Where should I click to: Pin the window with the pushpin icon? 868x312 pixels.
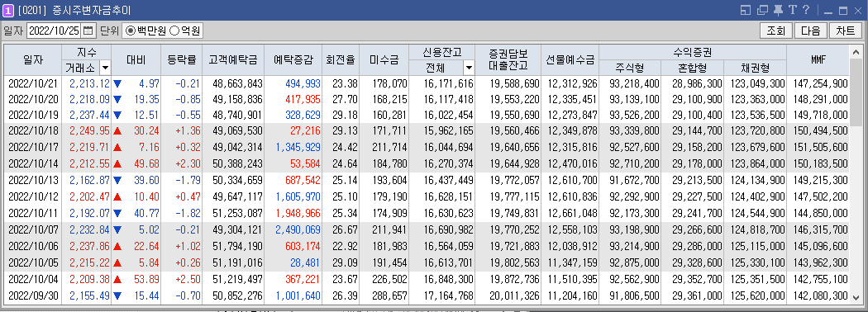coord(779,10)
